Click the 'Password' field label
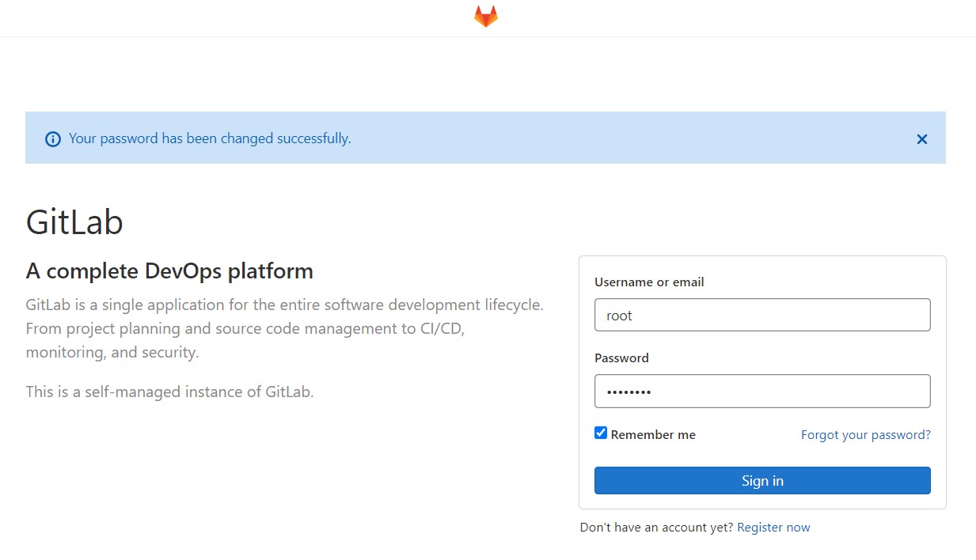Image resolution: width=976 pixels, height=560 pixels. pyautogui.click(x=621, y=358)
